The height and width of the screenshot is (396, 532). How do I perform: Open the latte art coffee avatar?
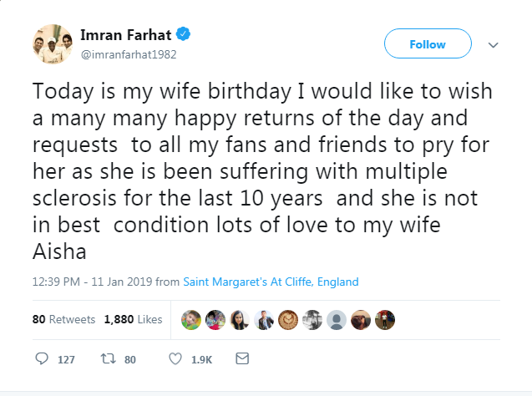pos(288,319)
